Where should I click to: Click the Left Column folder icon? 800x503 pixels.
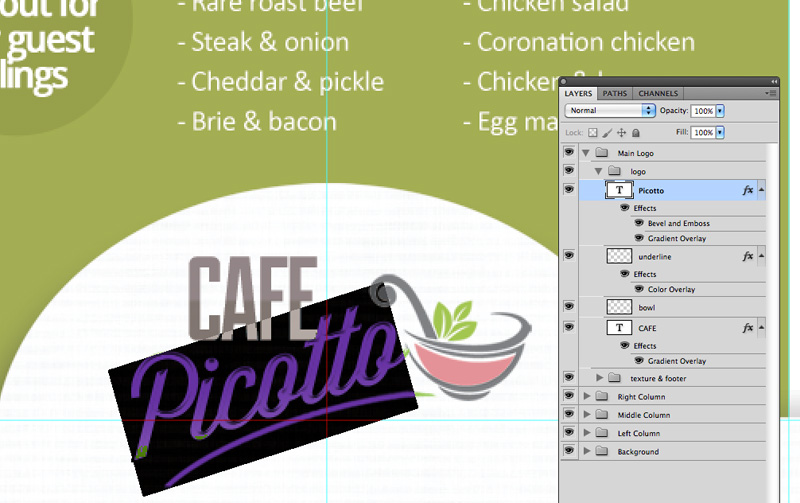tap(602, 433)
